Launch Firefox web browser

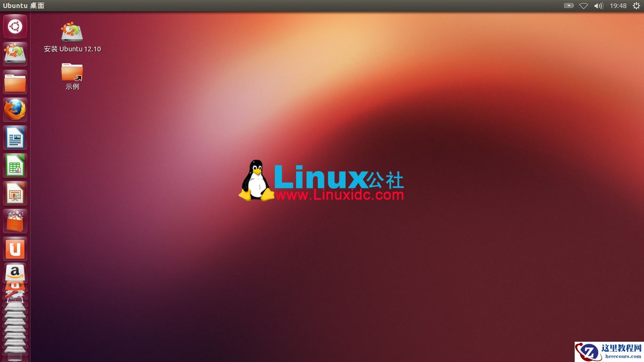[x=15, y=110]
